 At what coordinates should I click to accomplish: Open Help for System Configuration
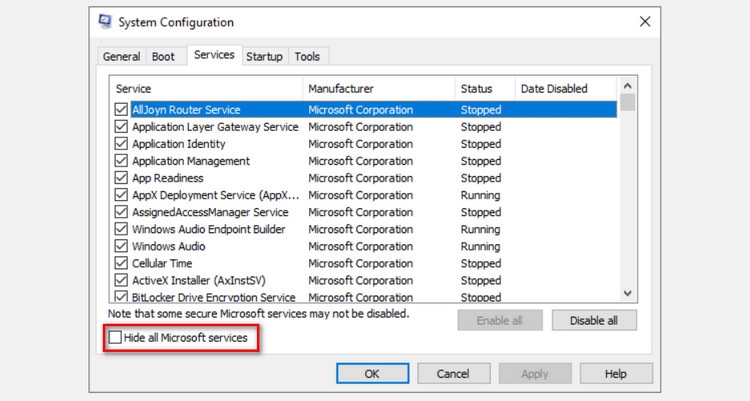(x=616, y=374)
